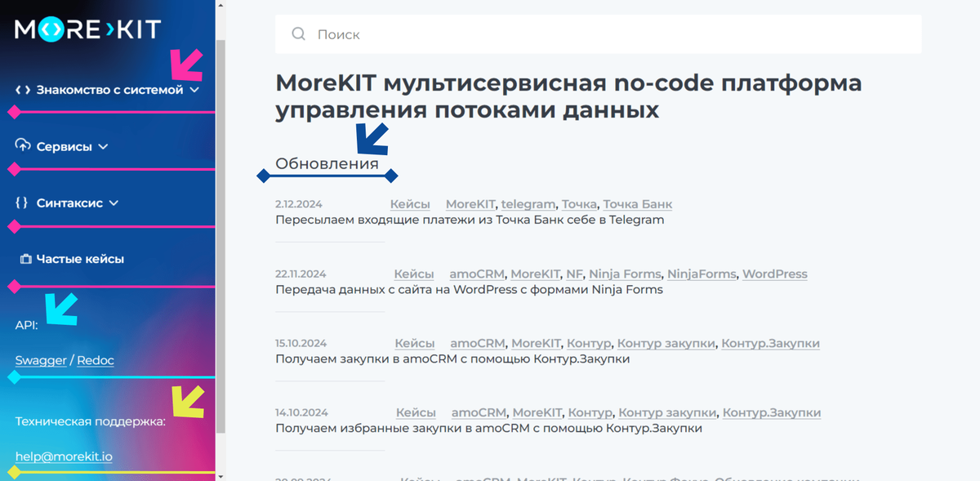Click the date 15.10.2024

pyautogui.click(x=301, y=343)
